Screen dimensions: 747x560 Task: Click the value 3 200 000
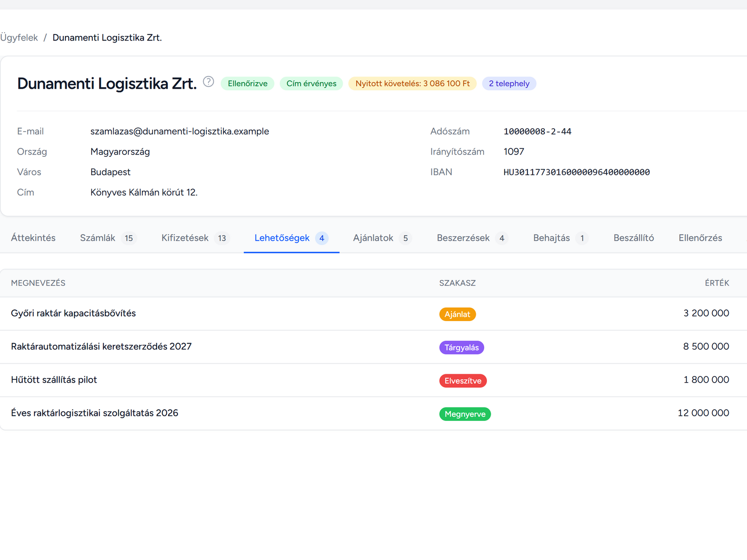[x=706, y=313]
